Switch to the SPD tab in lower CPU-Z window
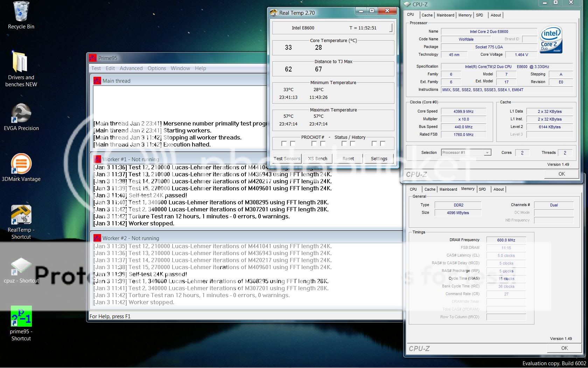588x368 pixels. point(482,189)
